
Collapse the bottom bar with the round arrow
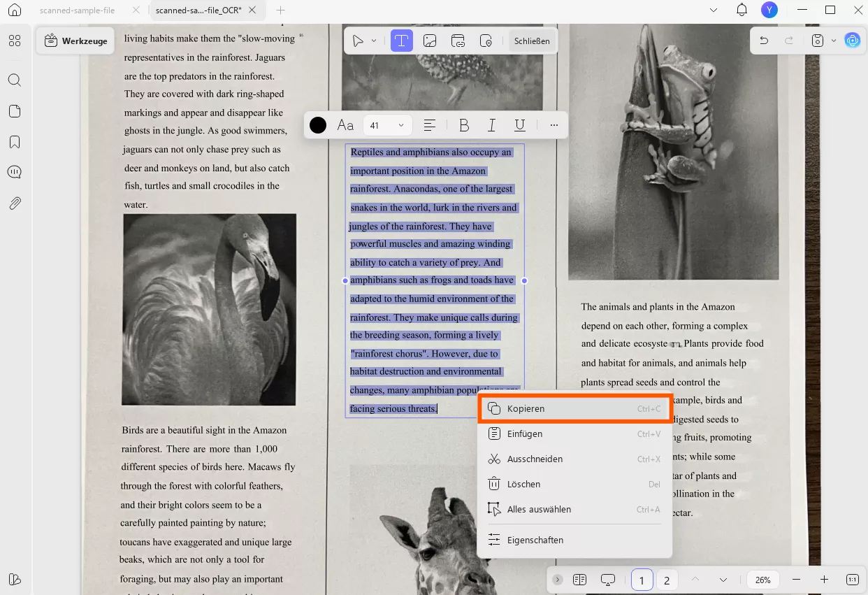557,580
